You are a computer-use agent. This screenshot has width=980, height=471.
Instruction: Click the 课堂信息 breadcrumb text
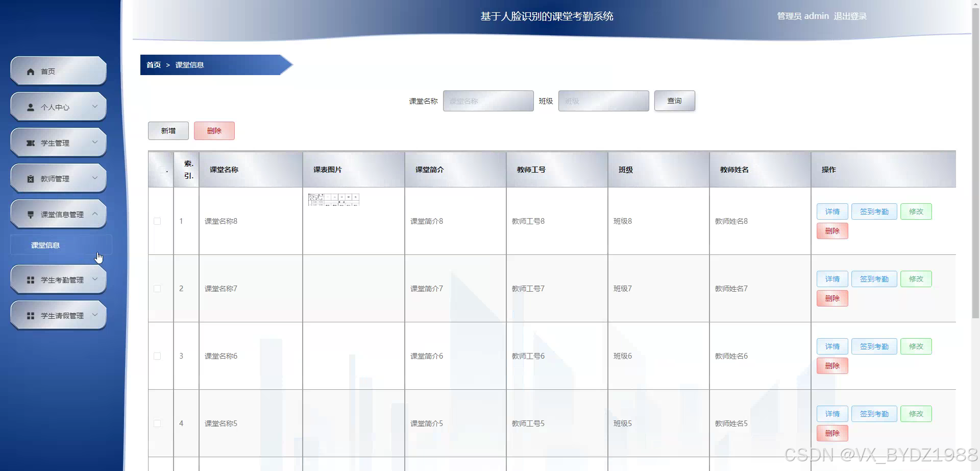pyautogui.click(x=189, y=65)
